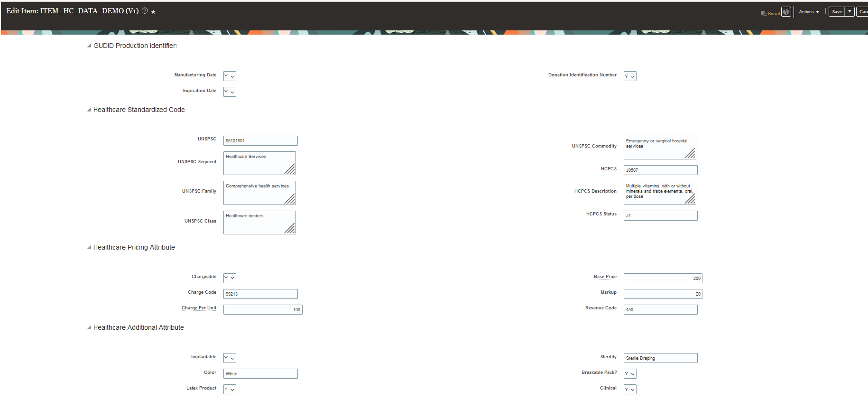The width and height of the screenshot is (868, 400).
Task: Grab UNSPSC Commodity resize handle
Action: coord(691,154)
